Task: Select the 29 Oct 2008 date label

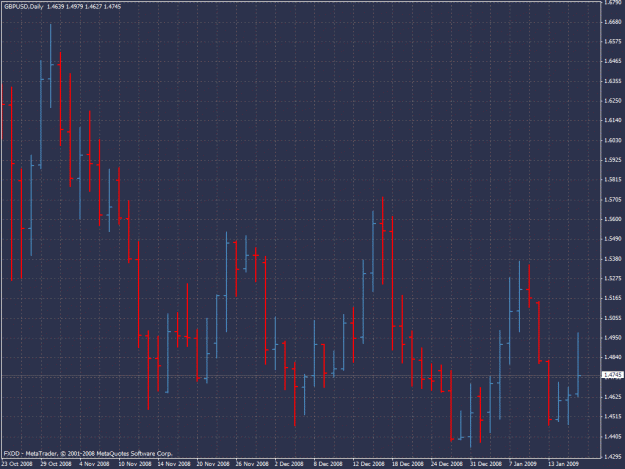Action: click(x=56, y=464)
